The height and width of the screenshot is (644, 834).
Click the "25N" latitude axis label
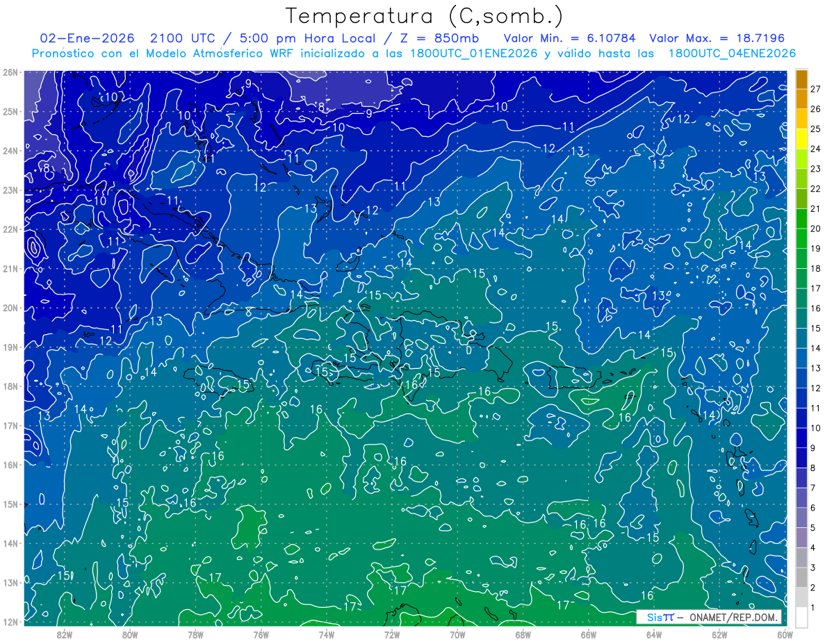(10, 112)
